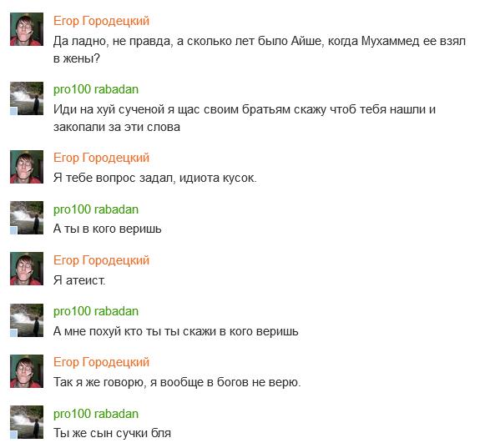
Task: Open Егор Городецкий avatar beside 'Я атеист' message
Action: click(x=27, y=269)
